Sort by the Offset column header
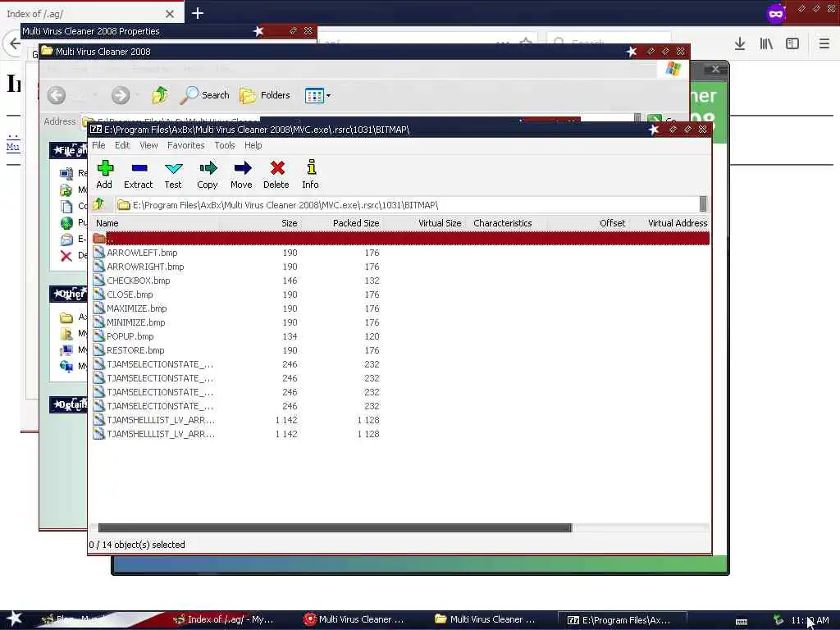This screenshot has height=630, width=840. [587, 223]
